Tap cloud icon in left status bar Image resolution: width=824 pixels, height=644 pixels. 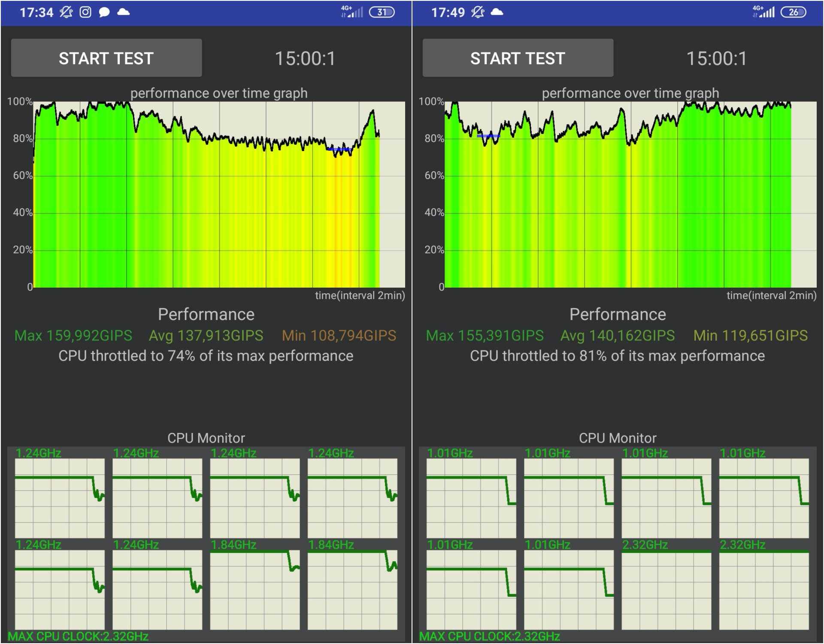click(123, 12)
